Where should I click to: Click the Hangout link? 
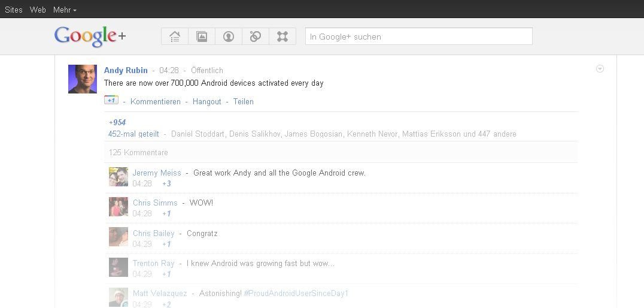(x=207, y=102)
